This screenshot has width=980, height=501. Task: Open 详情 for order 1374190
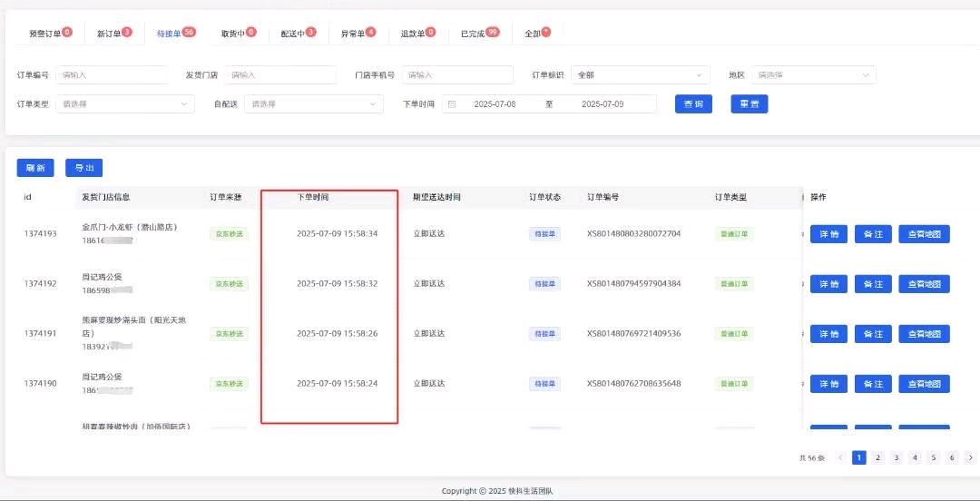(x=828, y=384)
